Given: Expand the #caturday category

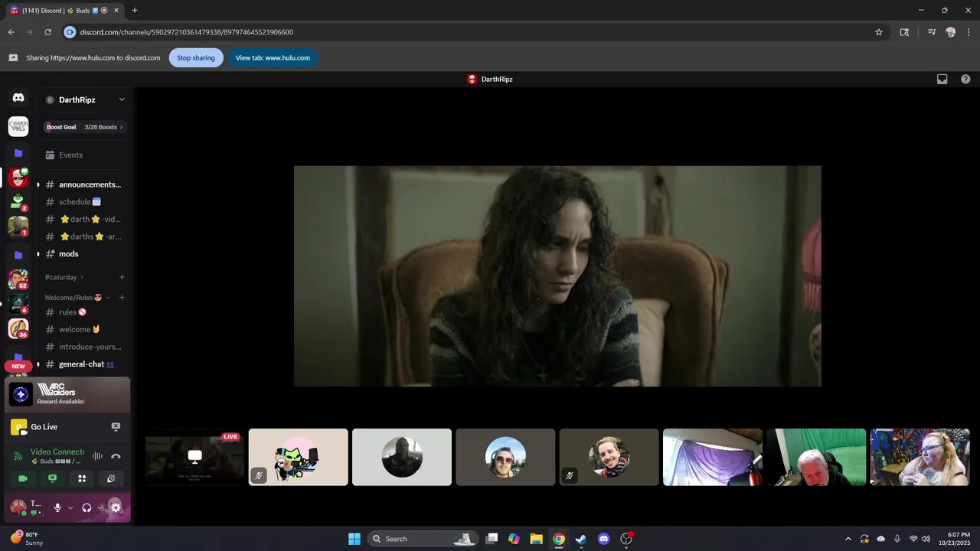Looking at the screenshot, I should 64,277.
